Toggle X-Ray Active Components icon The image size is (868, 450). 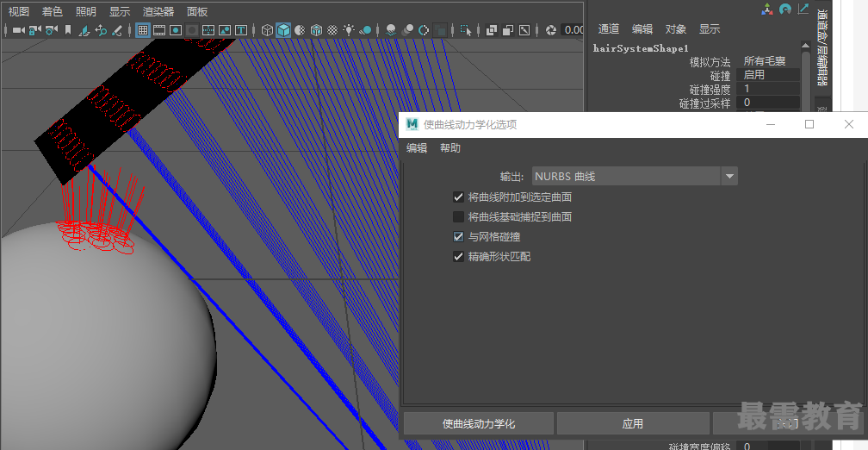coord(508,30)
